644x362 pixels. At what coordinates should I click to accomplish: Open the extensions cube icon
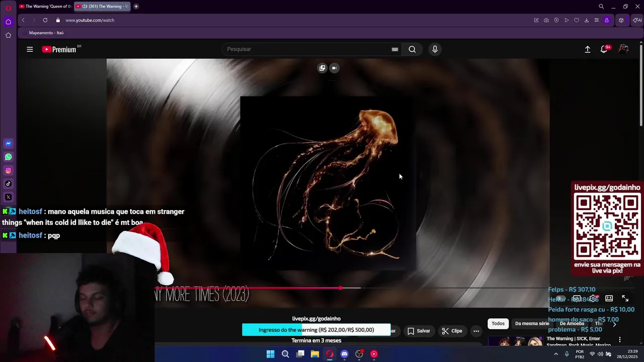[621, 20]
